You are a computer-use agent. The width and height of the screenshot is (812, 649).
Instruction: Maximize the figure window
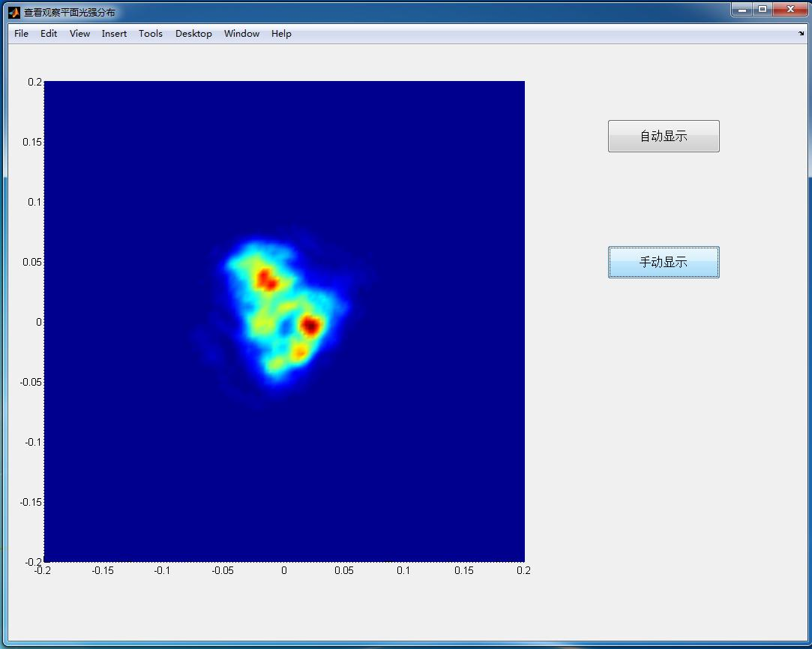point(763,9)
